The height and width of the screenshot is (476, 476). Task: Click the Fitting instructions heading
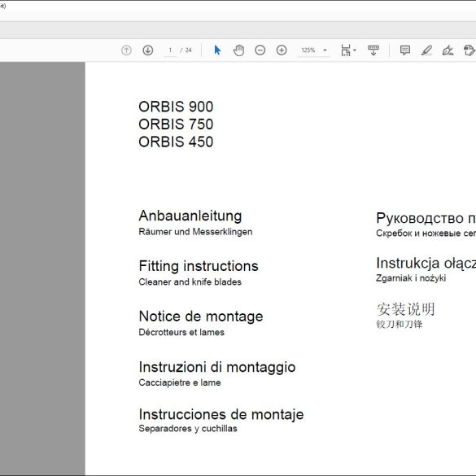pos(199,266)
